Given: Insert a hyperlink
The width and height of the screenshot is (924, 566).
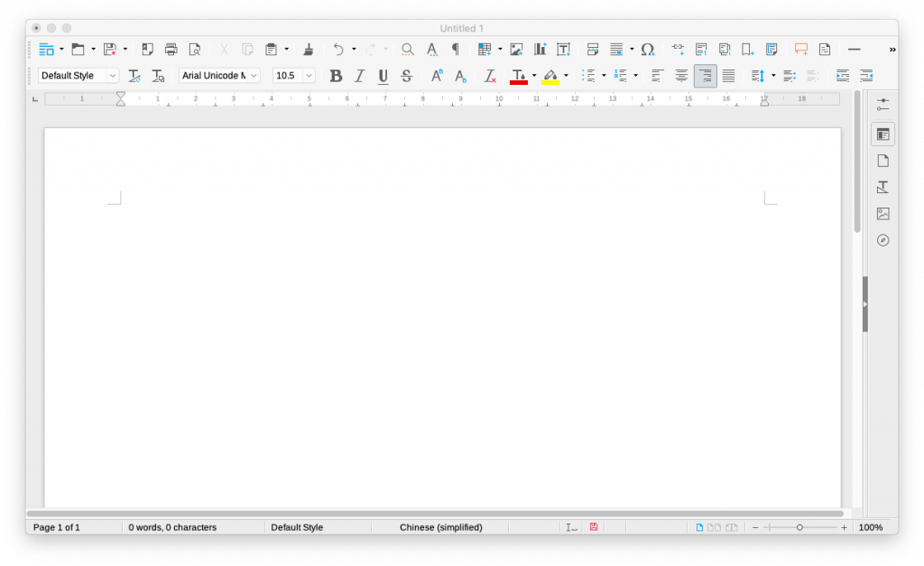Looking at the screenshot, I should [678, 50].
